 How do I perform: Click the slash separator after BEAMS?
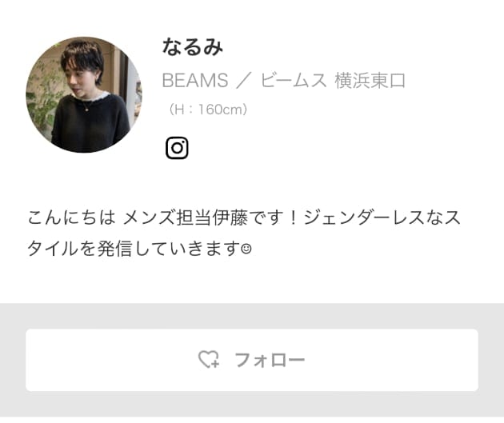click(243, 80)
